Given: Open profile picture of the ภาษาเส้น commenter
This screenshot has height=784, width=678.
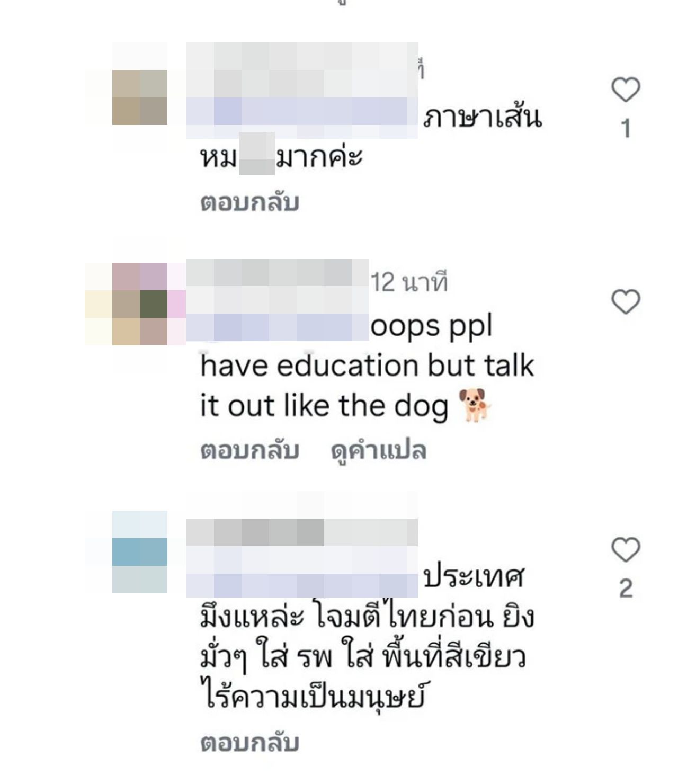Looking at the screenshot, I should point(140,97).
